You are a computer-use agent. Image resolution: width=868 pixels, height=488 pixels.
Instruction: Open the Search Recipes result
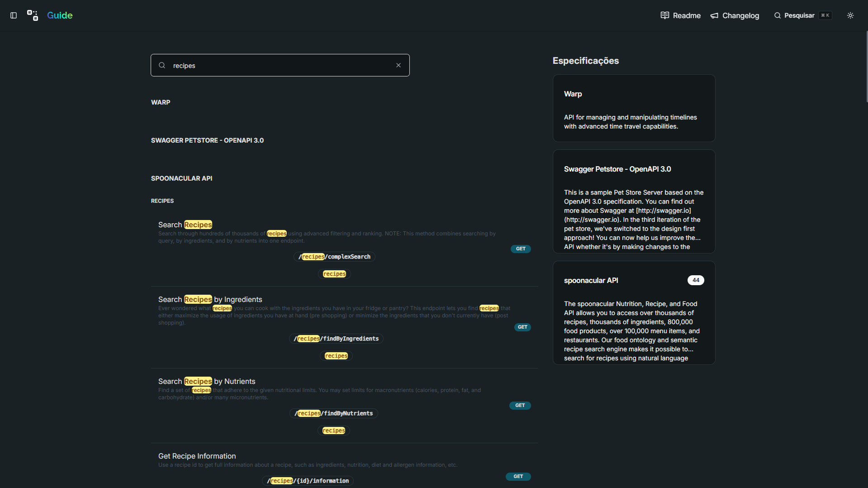(185, 225)
